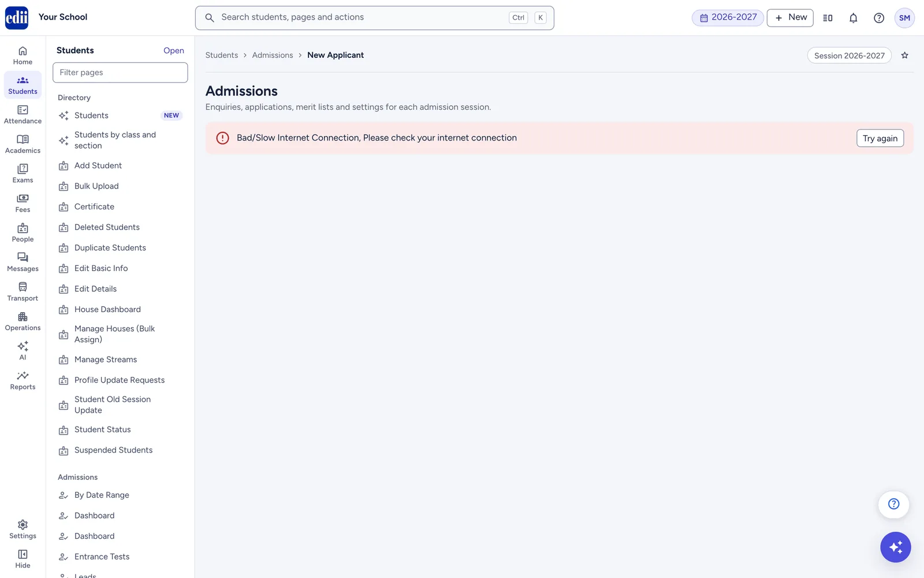Open Reports from the sidebar
This screenshot has height=578, width=924.
[23, 380]
